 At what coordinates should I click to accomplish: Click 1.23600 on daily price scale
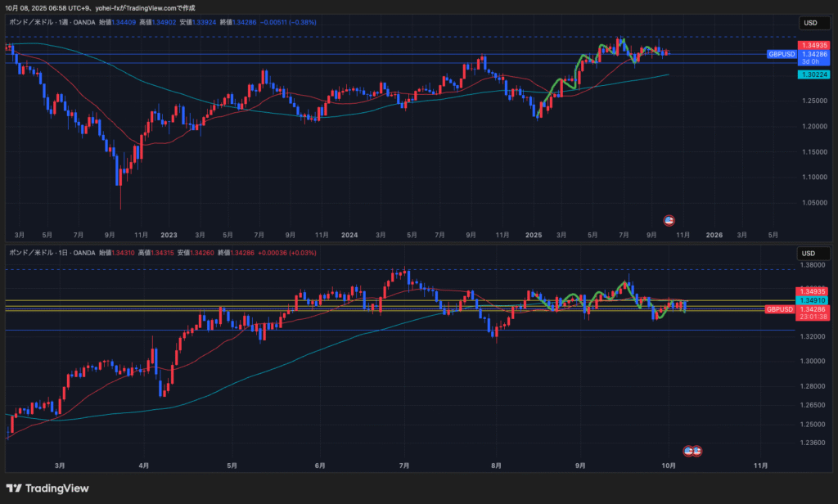pyautogui.click(x=810, y=443)
